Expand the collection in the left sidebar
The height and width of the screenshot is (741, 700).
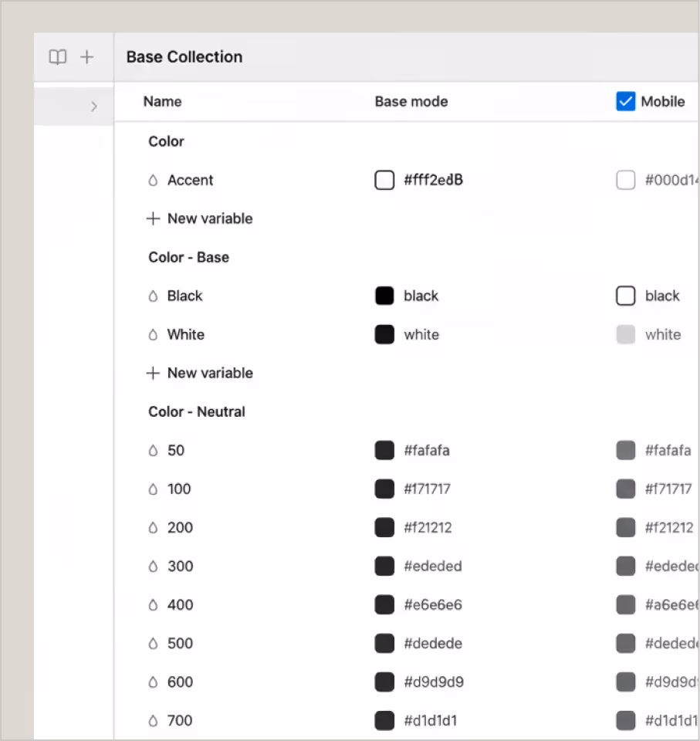click(x=94, y=106)
